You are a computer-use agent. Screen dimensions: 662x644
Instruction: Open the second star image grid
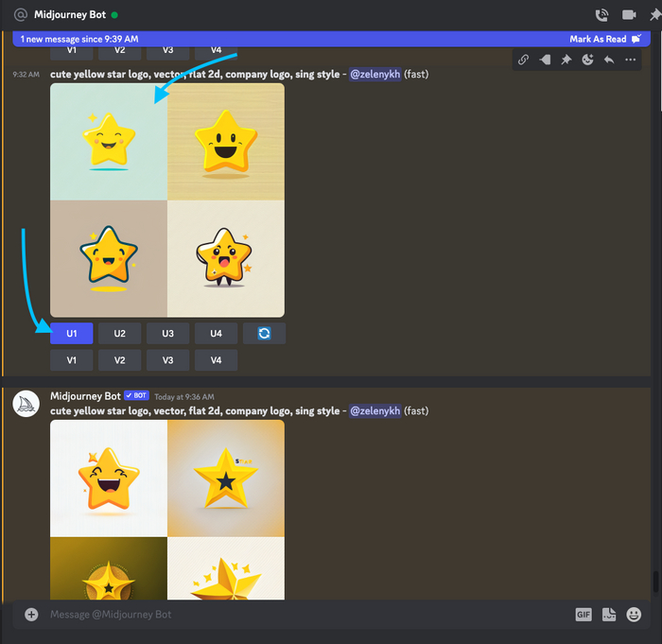(x=167, y=510)
